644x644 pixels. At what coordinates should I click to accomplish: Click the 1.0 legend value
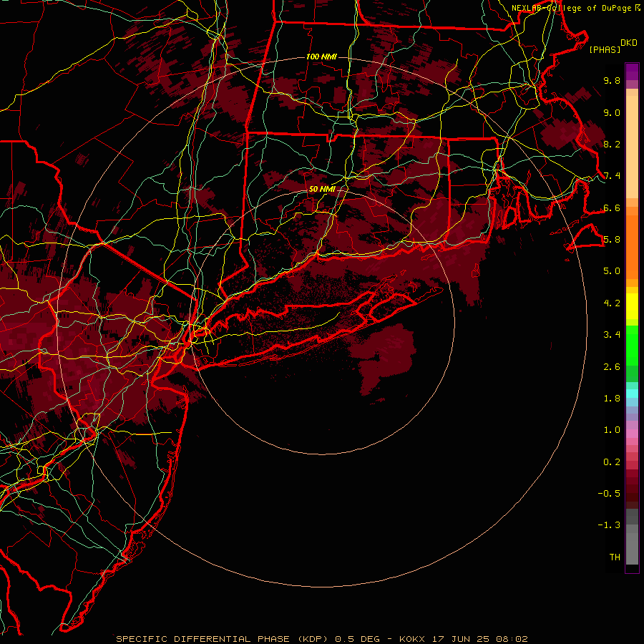[612, 430]
